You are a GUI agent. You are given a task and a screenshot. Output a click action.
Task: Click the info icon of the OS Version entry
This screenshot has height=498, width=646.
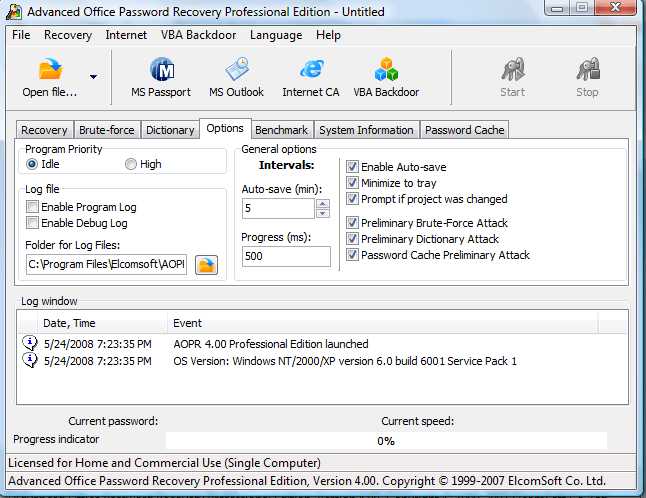[30, 360]
